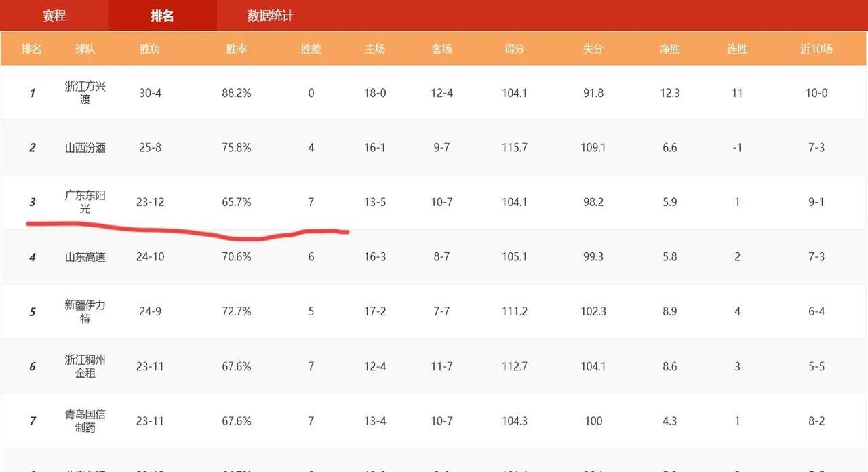Viewport: 868px width, 472px height.
Task: Open team page for 浙江方兴渡
Action: click(x=85, y=93)
